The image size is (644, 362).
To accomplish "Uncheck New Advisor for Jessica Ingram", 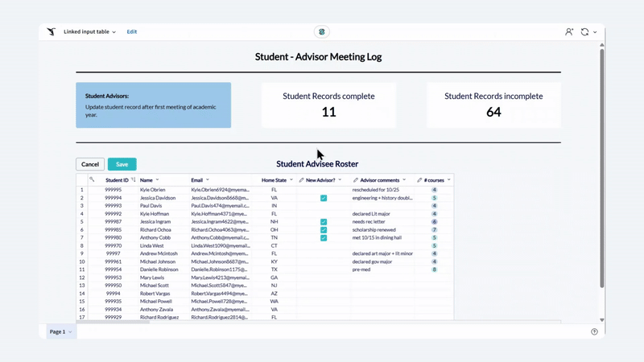I will click(x=323, y=222).
